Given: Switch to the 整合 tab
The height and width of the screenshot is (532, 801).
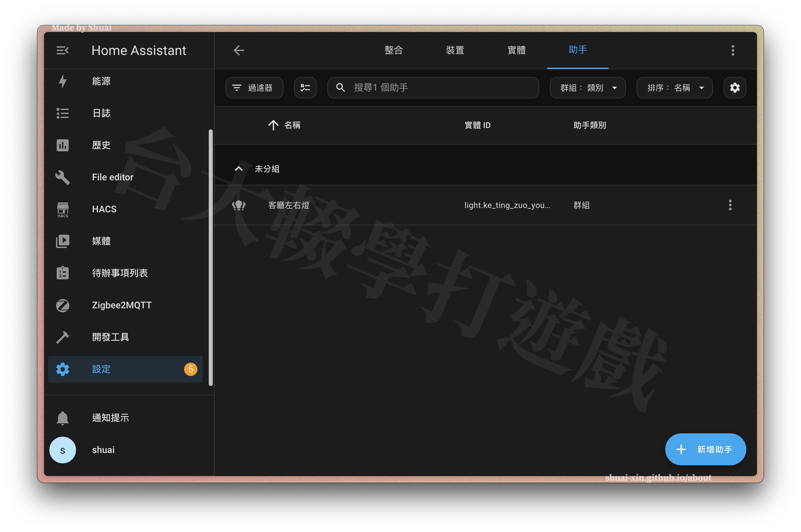Looking at the screenshot, I should [394, 50].
